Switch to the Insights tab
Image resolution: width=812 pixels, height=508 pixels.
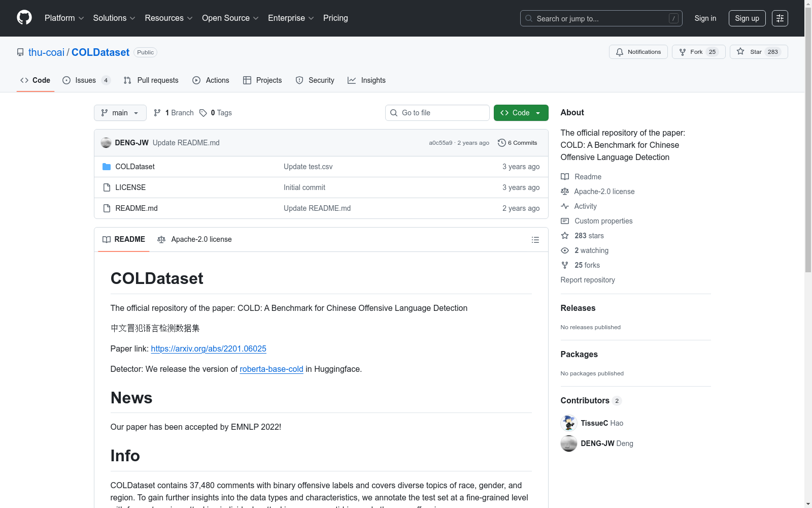click(x=366, y=80)
